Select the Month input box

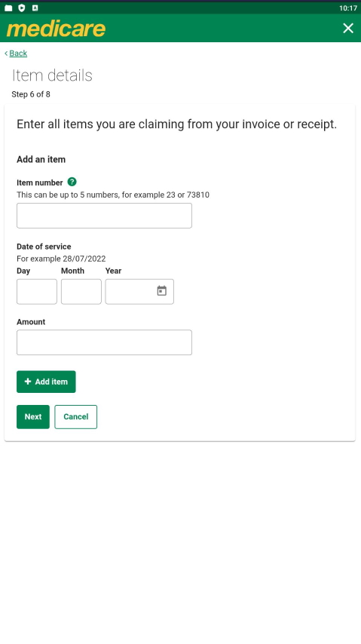pyautogui.click(x=81, y=292)
